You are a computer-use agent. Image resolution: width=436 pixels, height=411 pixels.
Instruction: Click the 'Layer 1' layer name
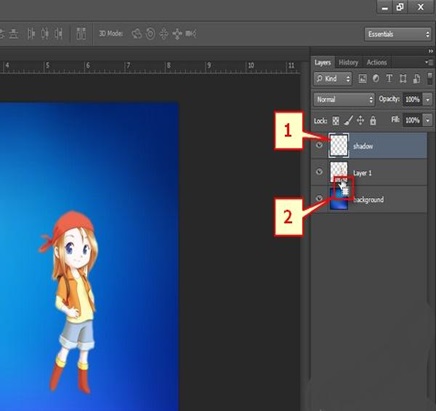(x=362, y=173)
